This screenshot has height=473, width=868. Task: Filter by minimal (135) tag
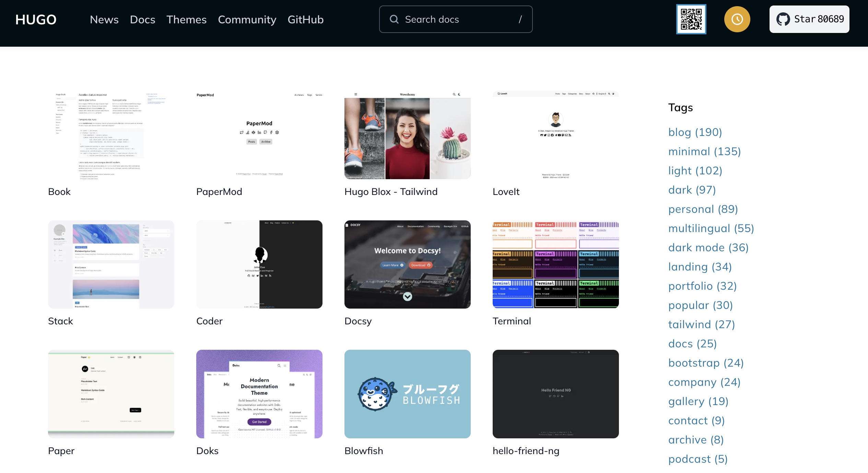point(705,151)
